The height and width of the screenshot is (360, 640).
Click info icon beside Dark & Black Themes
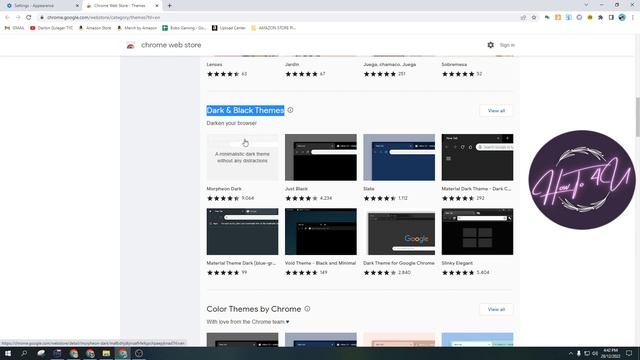point(290,110)
